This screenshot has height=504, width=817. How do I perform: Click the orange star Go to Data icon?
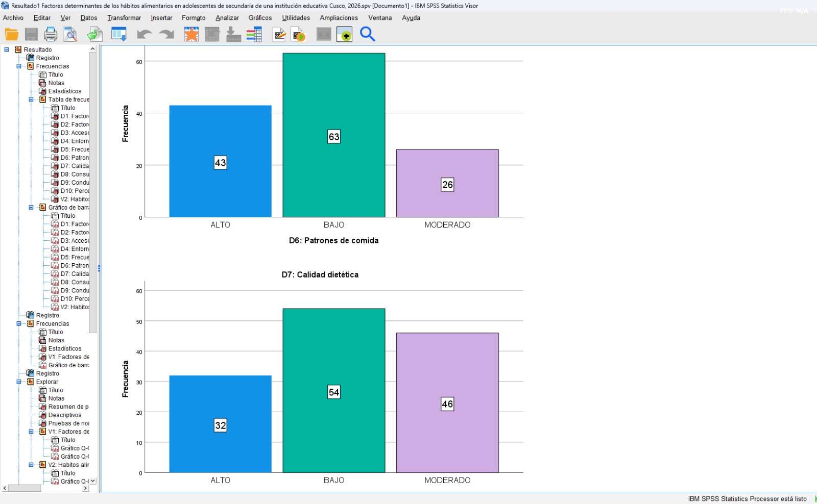(191, 34)
